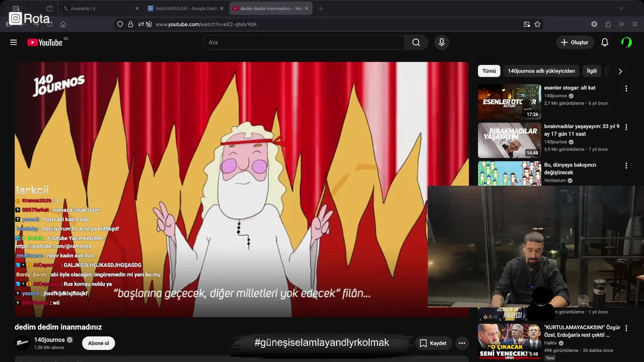Click the YouTube URL in address bar
Screen dimensions: 644x362
click(206, 24)
